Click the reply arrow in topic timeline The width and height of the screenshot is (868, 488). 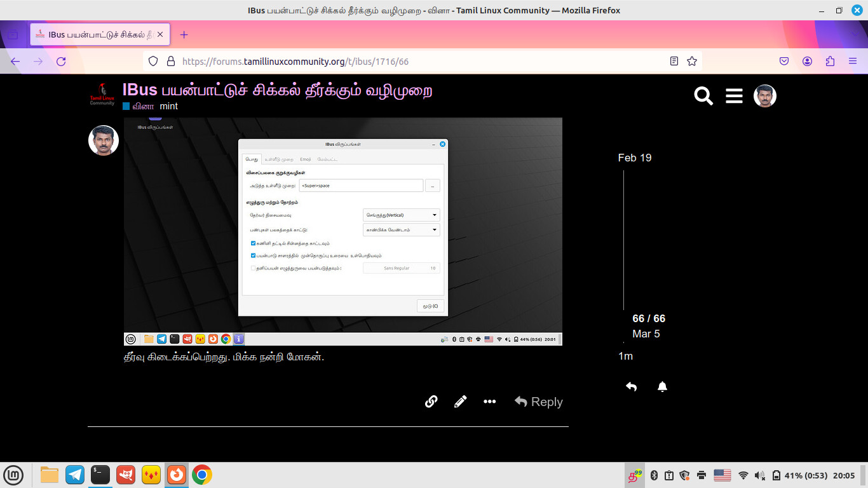[x=631, y=386]
